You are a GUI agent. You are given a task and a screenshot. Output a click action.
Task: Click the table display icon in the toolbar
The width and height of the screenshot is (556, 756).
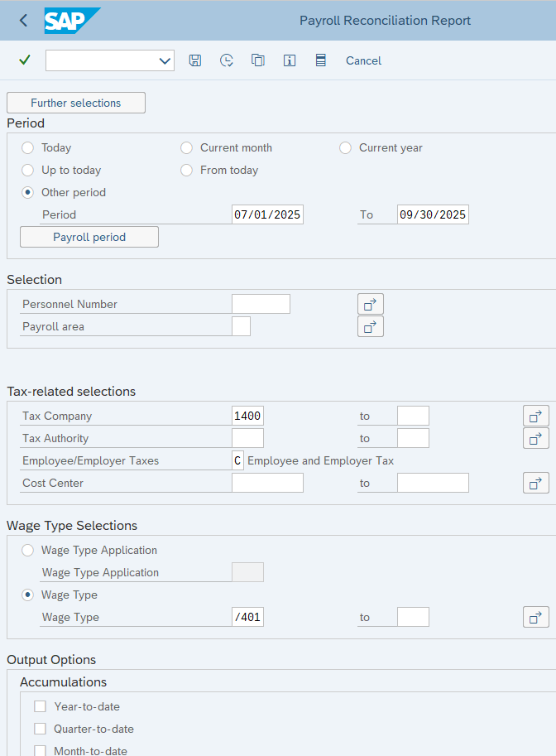coord(320,60)
